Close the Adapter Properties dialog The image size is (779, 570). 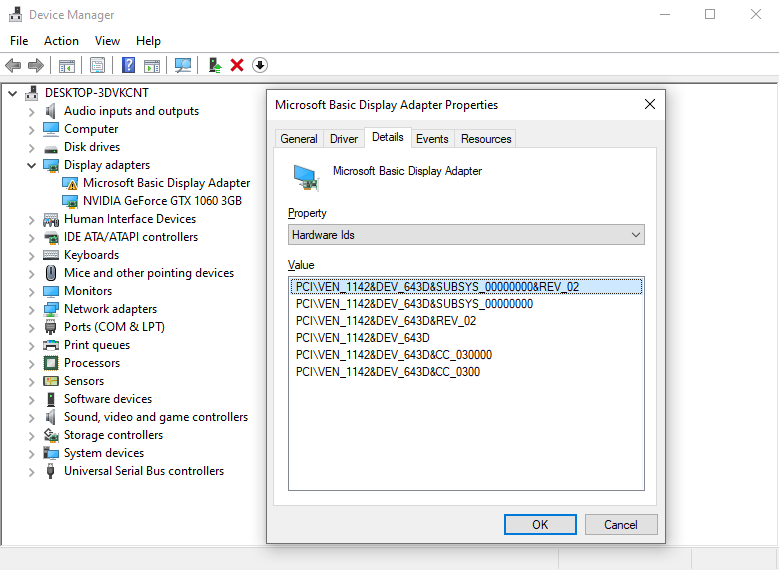pyautogui.click(x=649, y=104)
